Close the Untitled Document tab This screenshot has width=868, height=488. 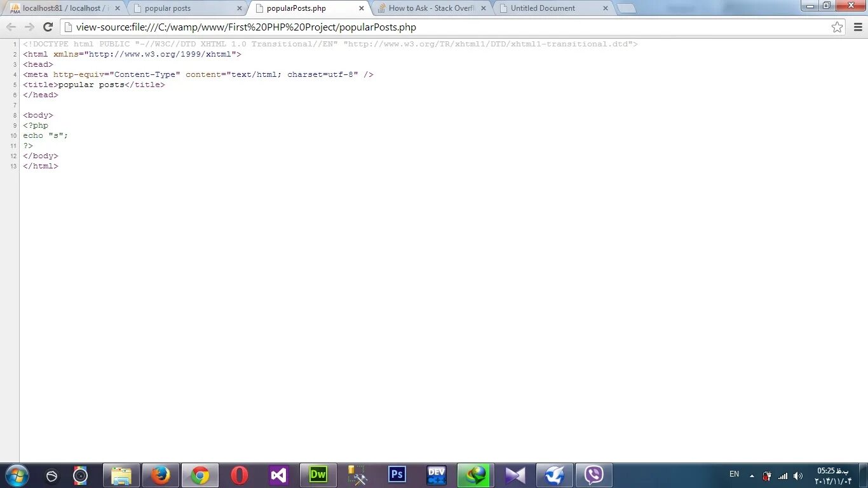(x=606, y=8)
